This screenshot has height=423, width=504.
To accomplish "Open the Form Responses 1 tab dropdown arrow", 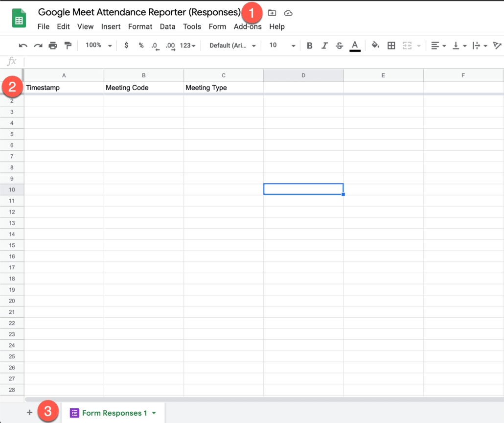I will click(x=154, y=413).
